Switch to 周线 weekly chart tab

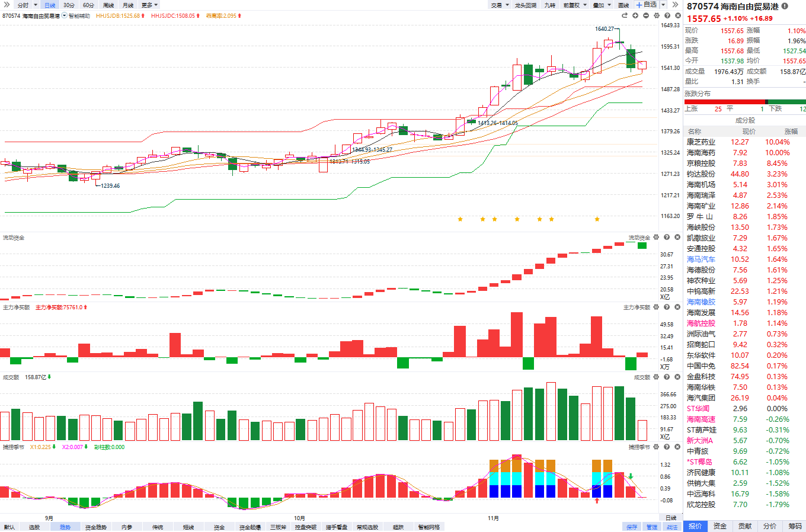(x=108, y=5)
